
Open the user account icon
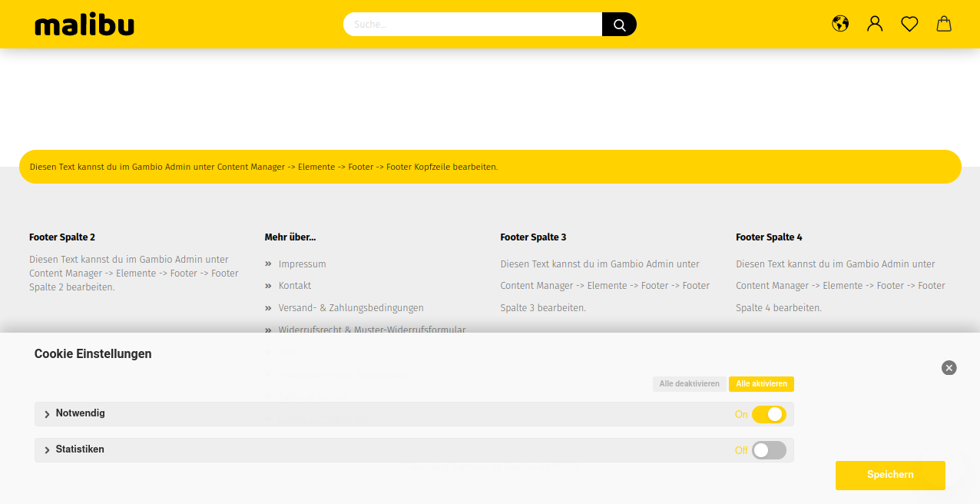(x=875, y=24)
